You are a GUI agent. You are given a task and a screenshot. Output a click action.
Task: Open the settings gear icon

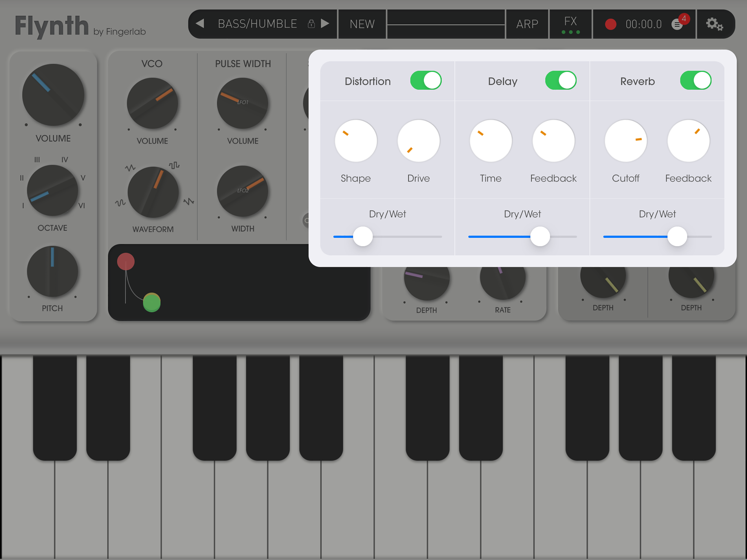tap(714, 24)
